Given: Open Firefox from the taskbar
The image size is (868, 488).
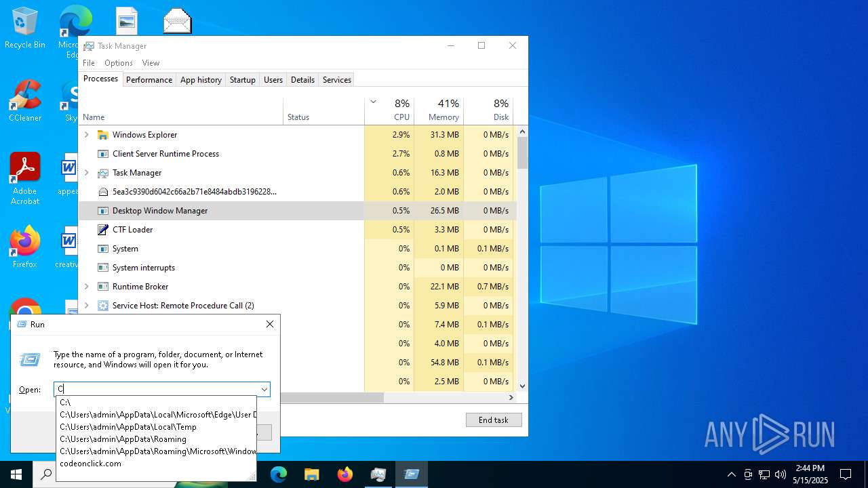Looking at the screenshot, I should point(345,474).
